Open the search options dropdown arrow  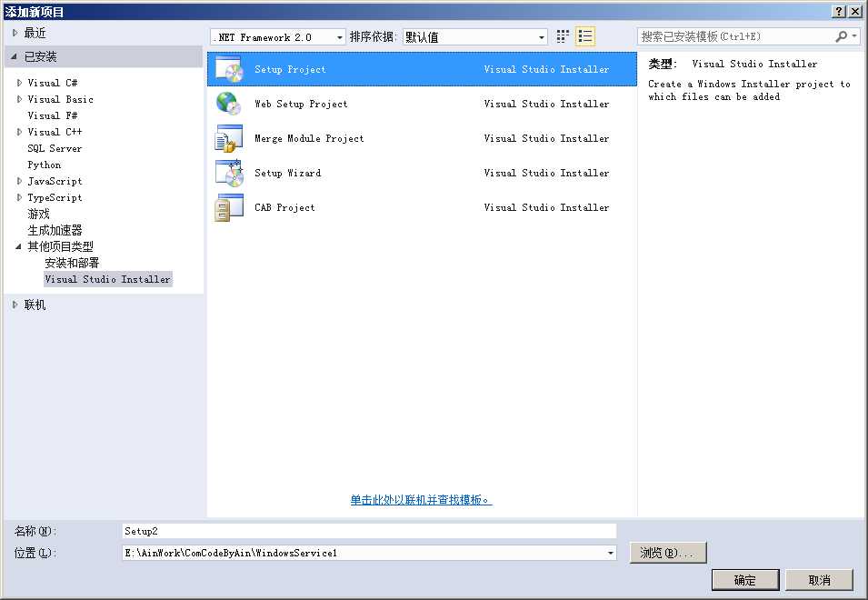(x=854, y=36)
